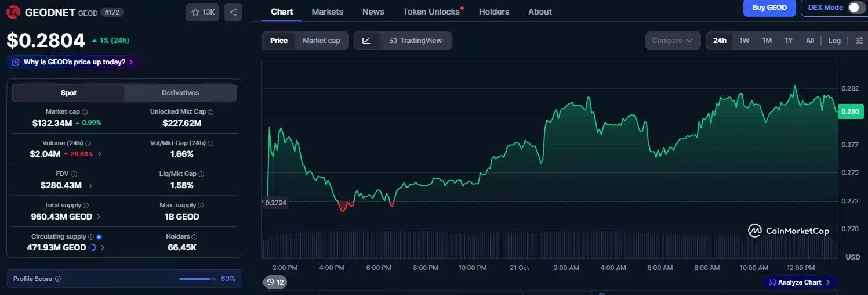This screenshot has width=868, height=295.
Task: Set chart range to 1Y
Action: coord(789,41)
